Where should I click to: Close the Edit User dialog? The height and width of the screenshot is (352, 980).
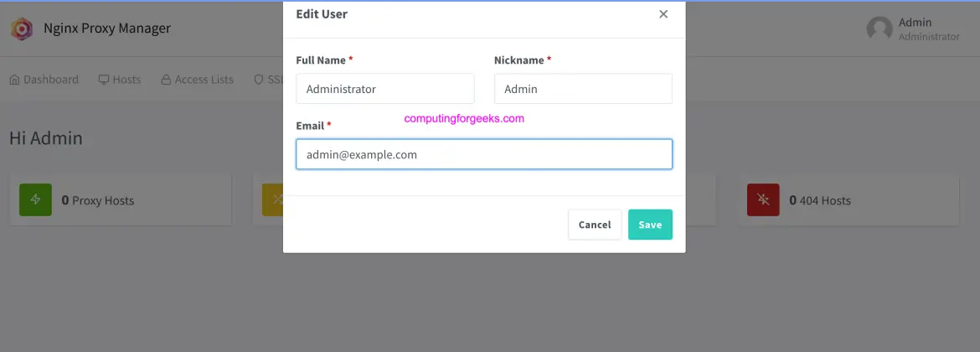[x=663, y=14]
